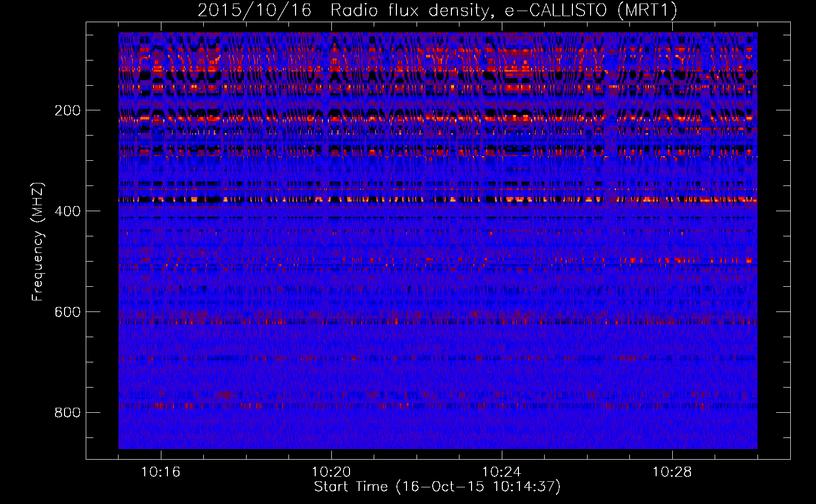Click the 400 frequency tick label
The width and height of the screenshot is (816, 504).
pyautogui.click(x=68, y=211)
